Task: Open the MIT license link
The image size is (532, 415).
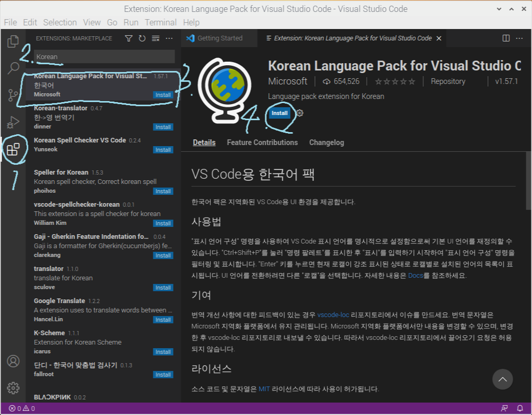Action: tap(264, 389)
